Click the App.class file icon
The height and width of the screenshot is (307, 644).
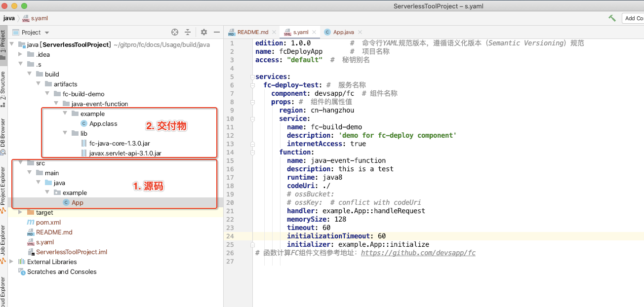84,123
